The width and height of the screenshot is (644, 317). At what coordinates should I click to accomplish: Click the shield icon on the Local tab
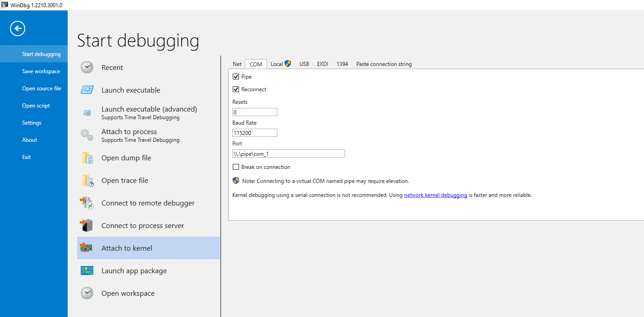pyautogui.click(x=288, y=64)
